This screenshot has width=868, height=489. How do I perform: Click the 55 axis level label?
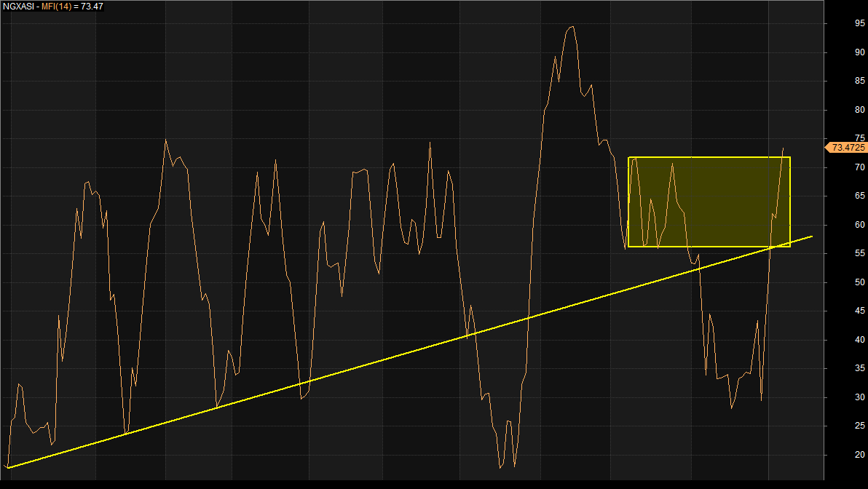click(860, 253)
